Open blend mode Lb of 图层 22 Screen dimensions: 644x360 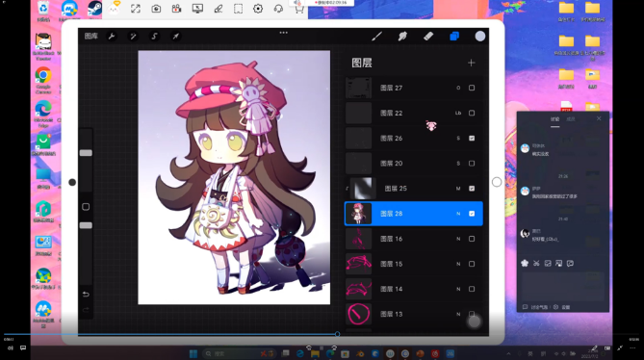point(458,113)
